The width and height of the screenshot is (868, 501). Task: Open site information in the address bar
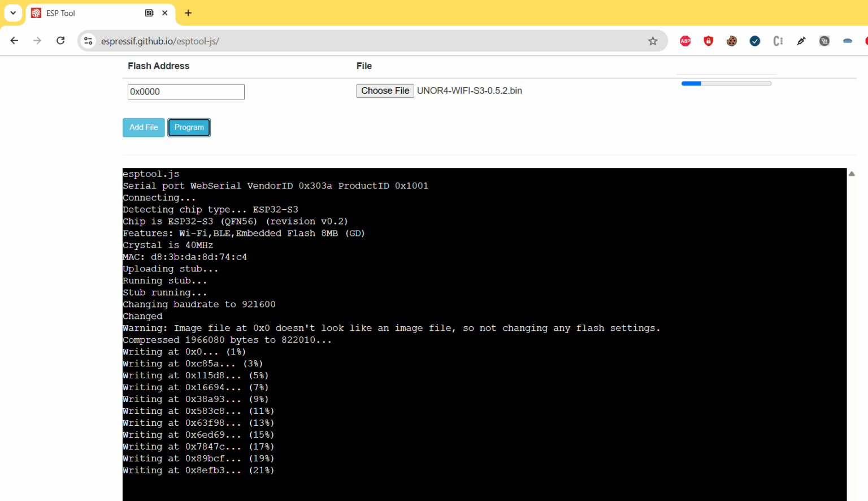(88, 41)
